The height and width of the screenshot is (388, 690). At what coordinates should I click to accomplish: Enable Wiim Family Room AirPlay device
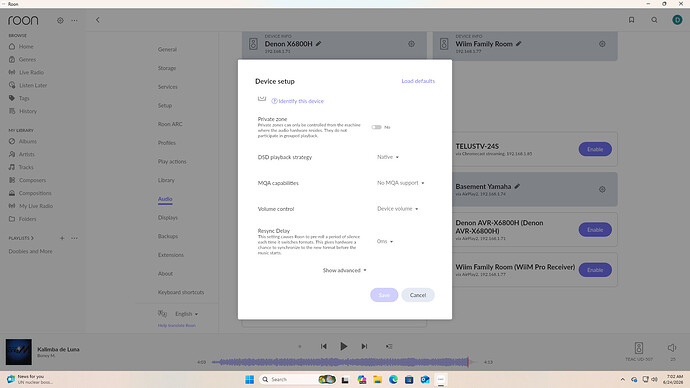pyautogui.click(x=595, y=270)
